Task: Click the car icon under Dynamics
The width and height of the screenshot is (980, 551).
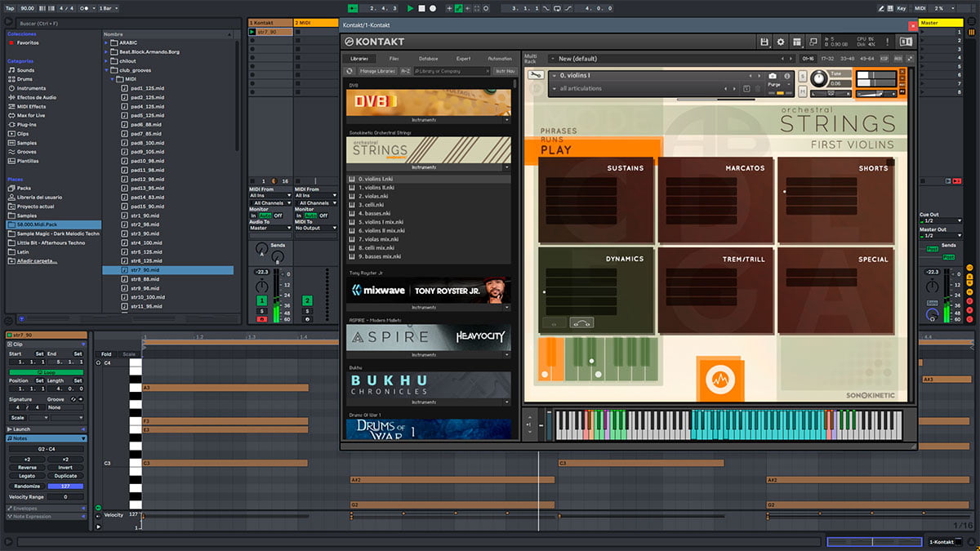Action: point(581,322)
